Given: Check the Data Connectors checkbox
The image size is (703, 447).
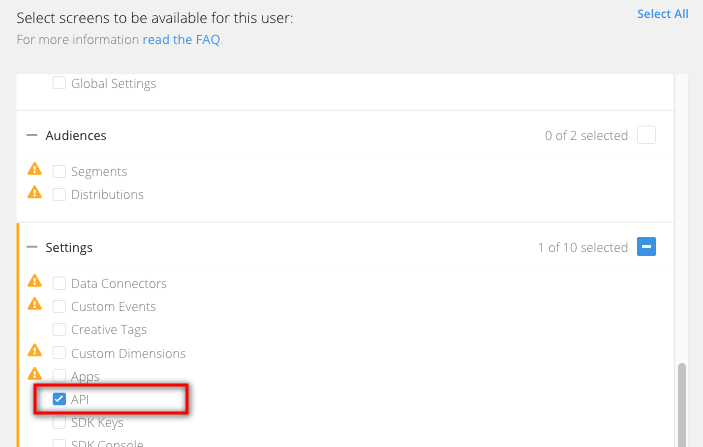Looking at the screenshot, I should tap(59, 284).
